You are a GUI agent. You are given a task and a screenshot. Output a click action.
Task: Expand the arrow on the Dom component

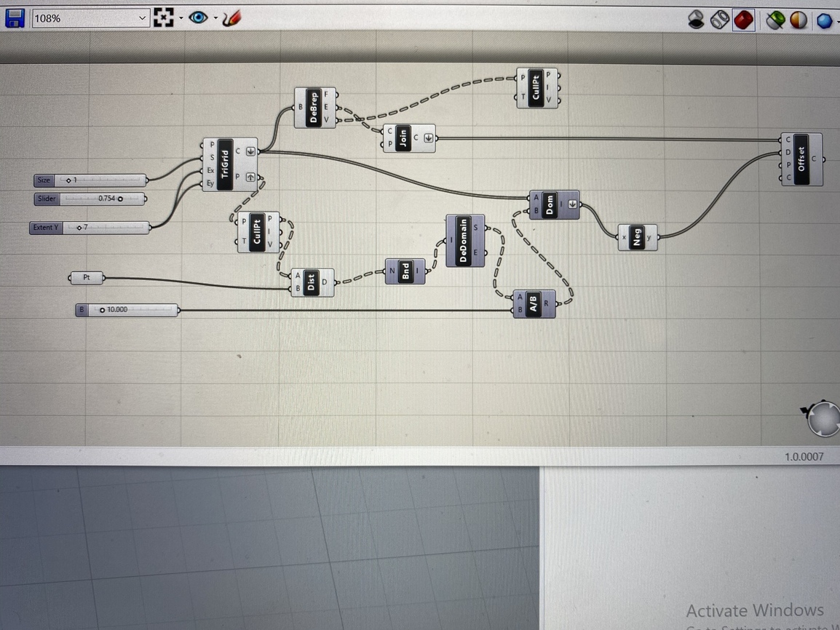[x=572, y=205]
